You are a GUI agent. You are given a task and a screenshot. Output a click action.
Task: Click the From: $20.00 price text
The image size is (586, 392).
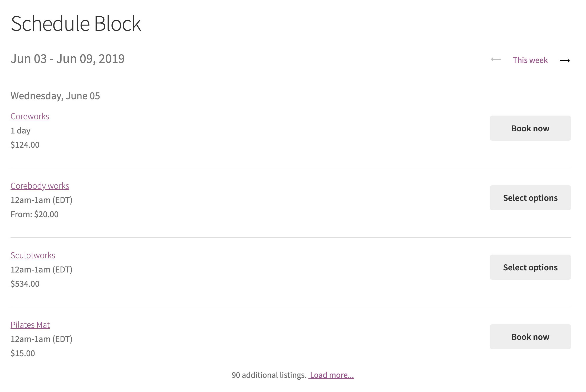[x=34, y=214]
